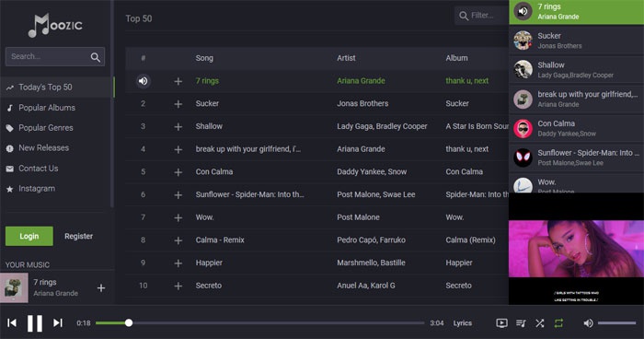Open album Calma (Remix)

tap(471, 240)
